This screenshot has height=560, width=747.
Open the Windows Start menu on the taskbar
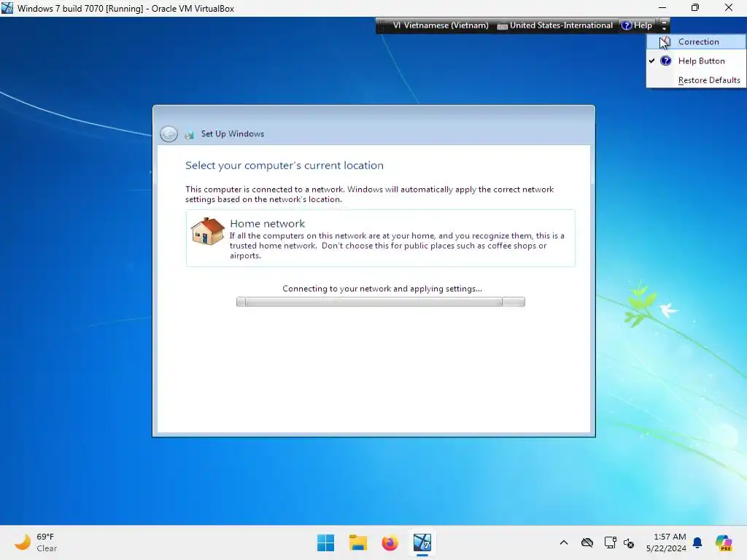[326, 542]
